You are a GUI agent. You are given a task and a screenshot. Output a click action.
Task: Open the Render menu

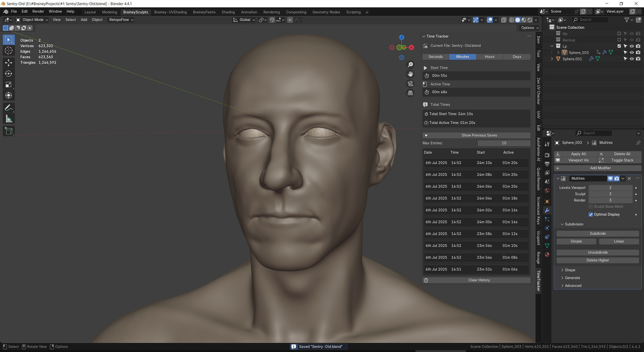[x=38, y=12]
